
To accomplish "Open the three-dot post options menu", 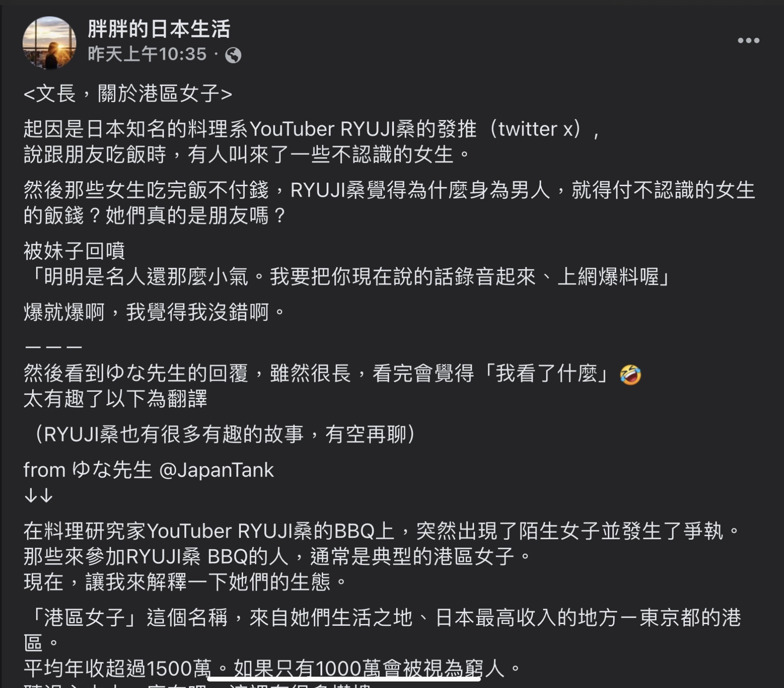I will pyautogui.click(x=748, y=40).
